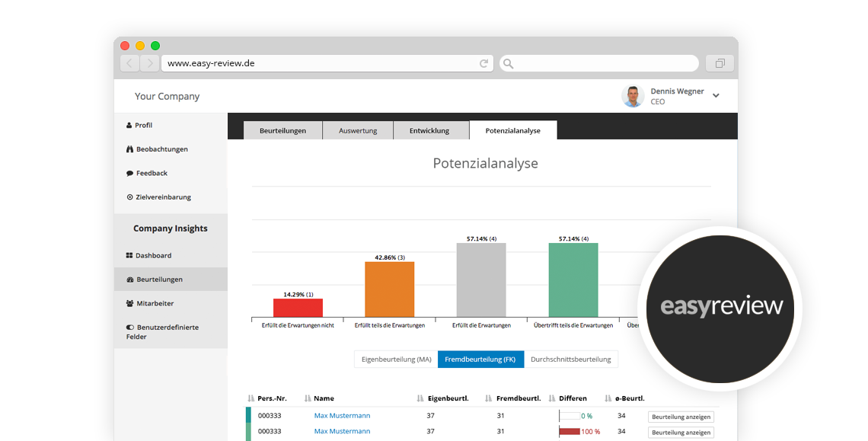Open the Dashboard sidebar entry
Image resolution: width=868 pixels, height=441 pixels.
pyautogui.click(x=149, y=255)
